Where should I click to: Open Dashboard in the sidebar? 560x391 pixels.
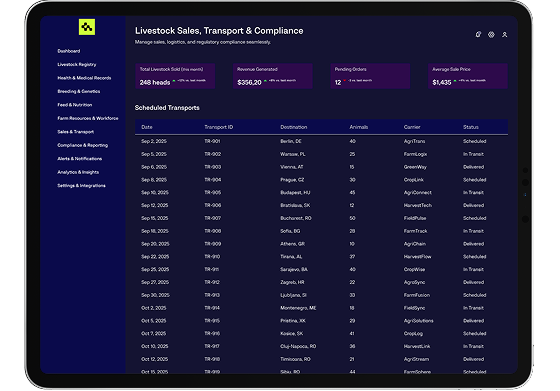coord(69,51)
